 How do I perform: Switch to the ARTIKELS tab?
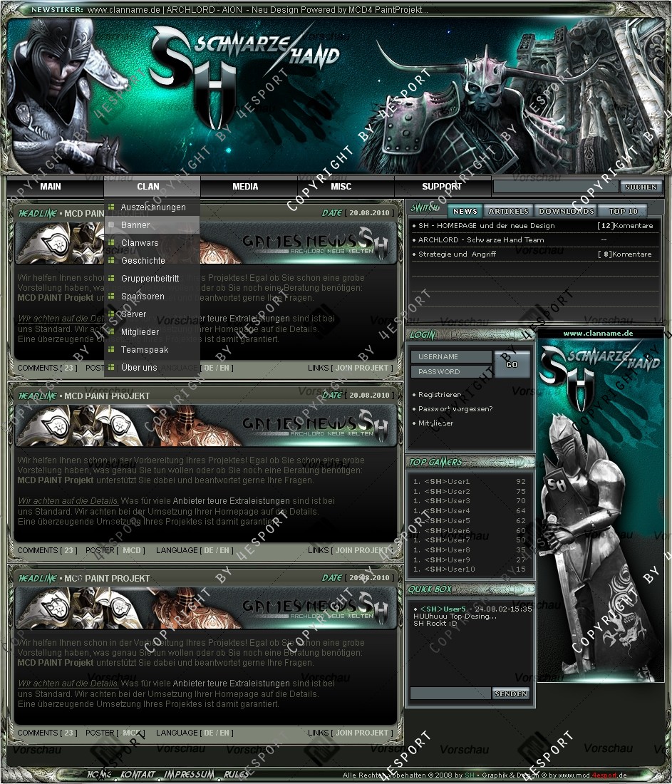(509, 212)
